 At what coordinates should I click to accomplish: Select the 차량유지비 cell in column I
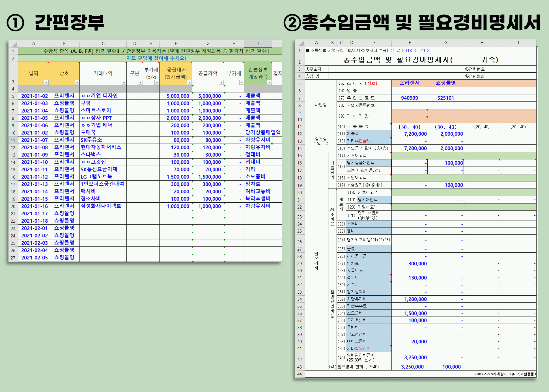click(258, 140)
